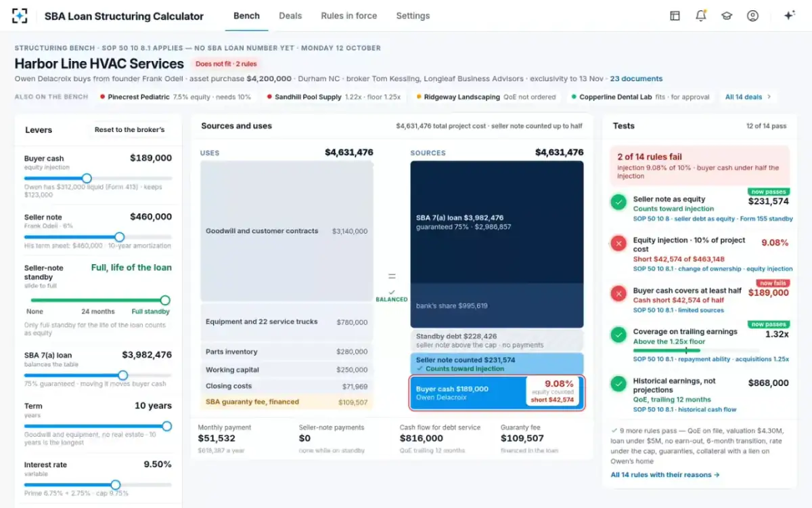This screenshot has width=812, height=508.
Task: Select the Goodwill and customer contracts block
Action: (x=286, y=231)
